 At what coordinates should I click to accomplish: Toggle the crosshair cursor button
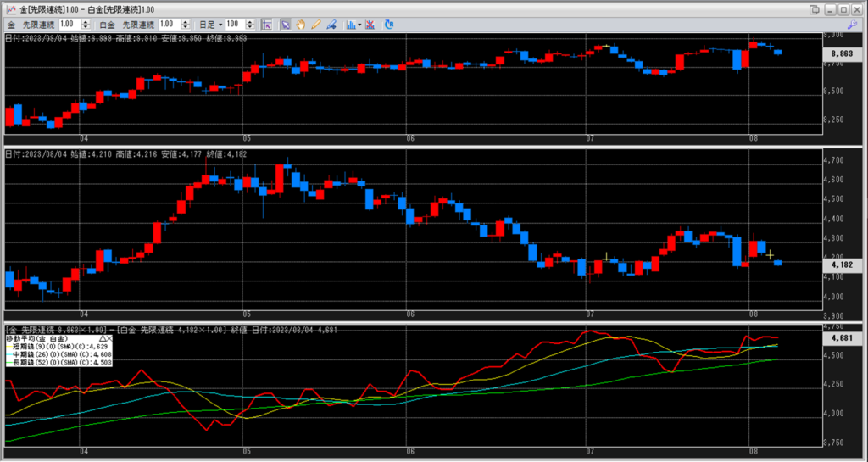point(268,25)
